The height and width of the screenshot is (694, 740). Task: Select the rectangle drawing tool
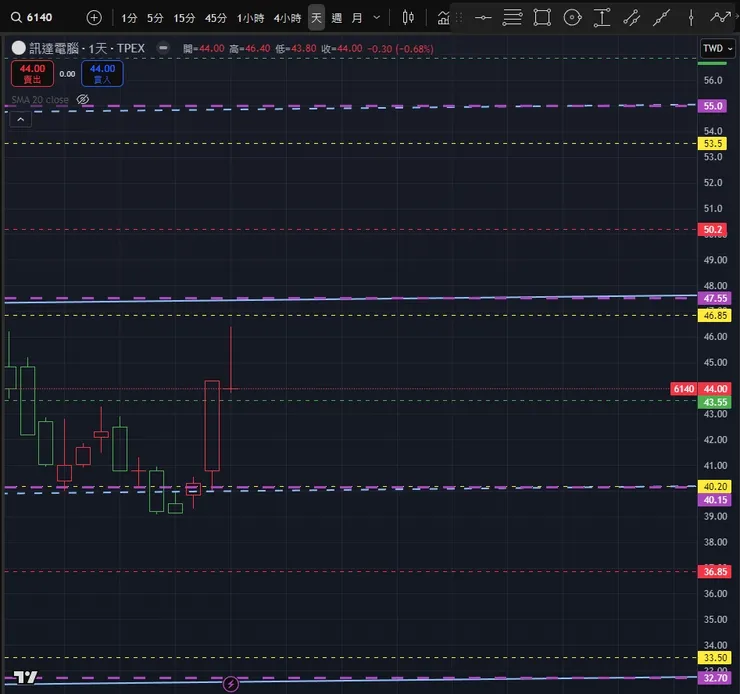pos(542,18)
